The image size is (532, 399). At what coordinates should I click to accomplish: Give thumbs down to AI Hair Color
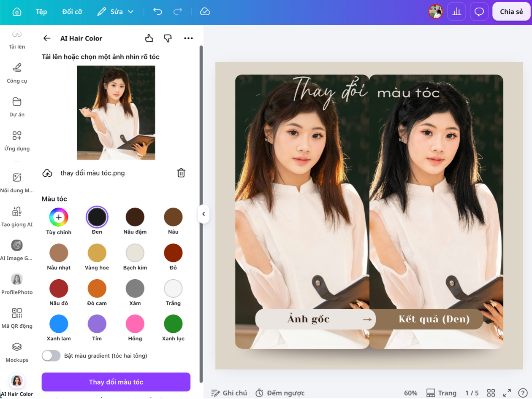pyautogui.click(x=168, y=38)
